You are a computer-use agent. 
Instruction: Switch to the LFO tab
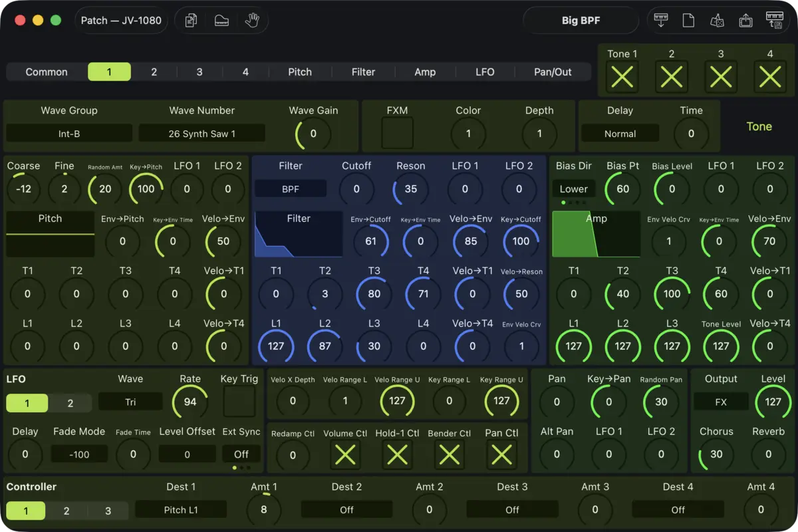click(x=485, y=72)
